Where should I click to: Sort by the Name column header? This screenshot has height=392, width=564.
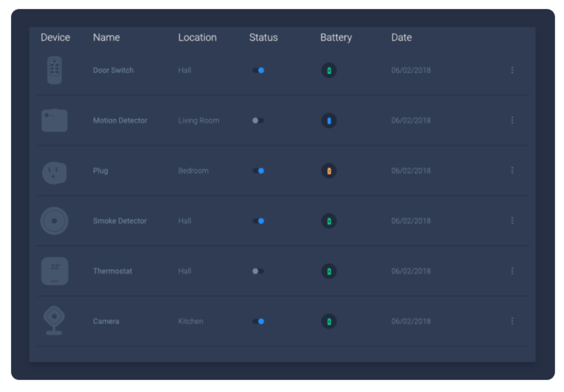click(106, 38)
